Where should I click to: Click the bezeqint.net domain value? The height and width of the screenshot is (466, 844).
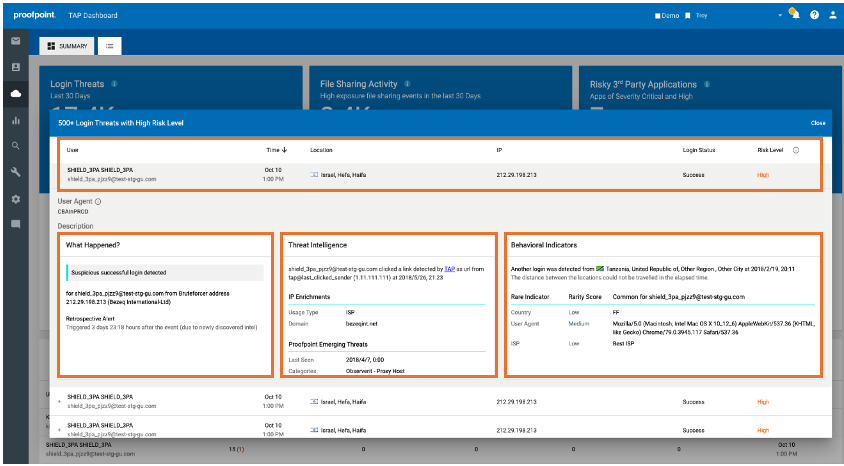tap(362, 324)
